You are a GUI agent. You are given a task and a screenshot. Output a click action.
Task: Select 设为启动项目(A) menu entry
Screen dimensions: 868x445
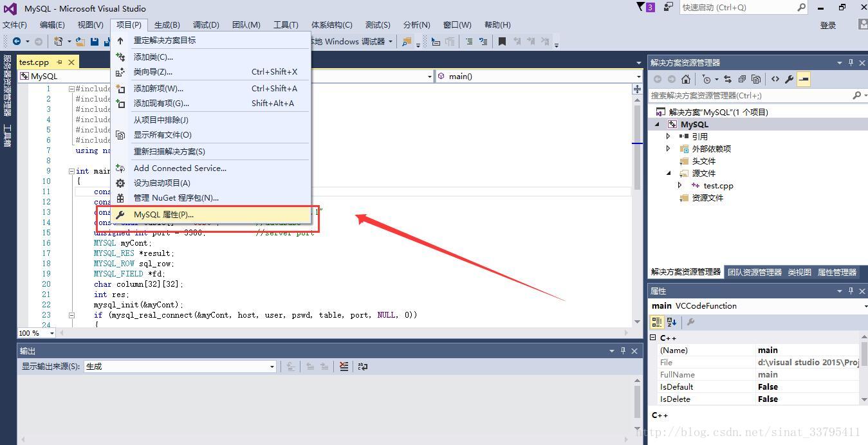point(212,183)
